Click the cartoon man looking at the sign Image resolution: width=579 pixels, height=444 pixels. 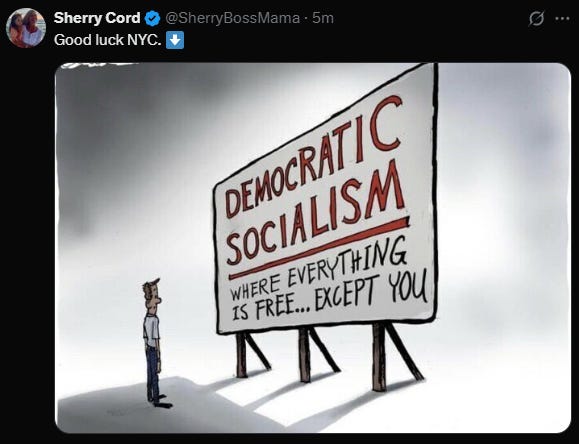(x=154, y=343)
